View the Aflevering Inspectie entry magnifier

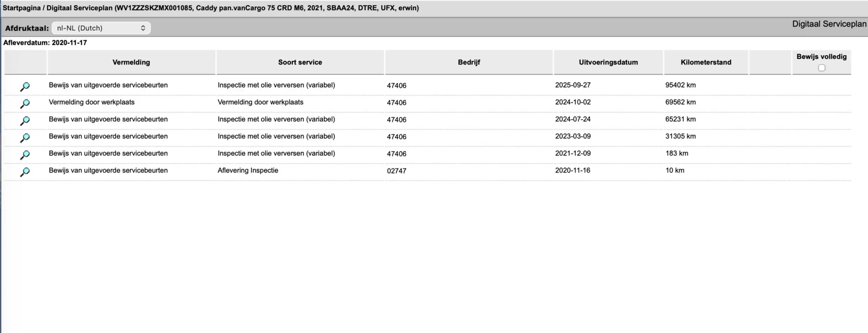[x=25, y=172]
